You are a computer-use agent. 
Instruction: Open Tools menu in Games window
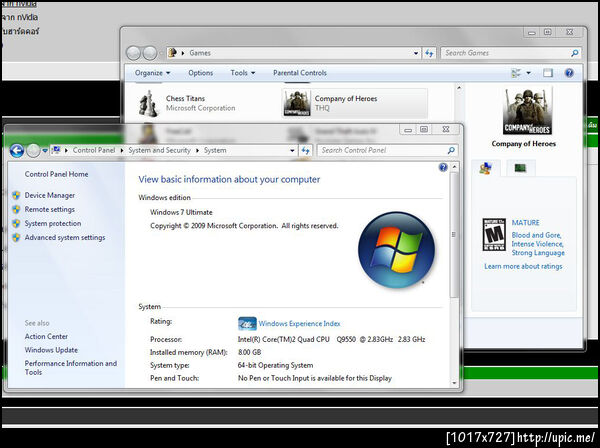tap(243, 73)
